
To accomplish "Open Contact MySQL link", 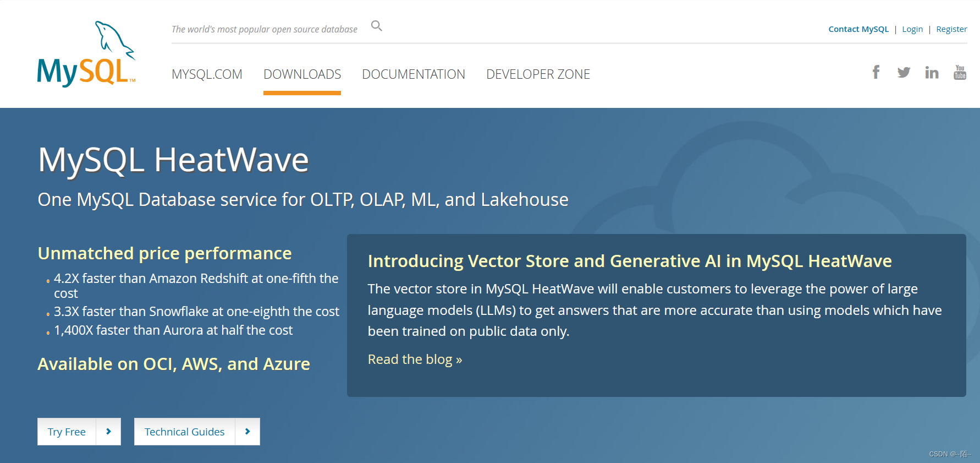I will point(858,29).
